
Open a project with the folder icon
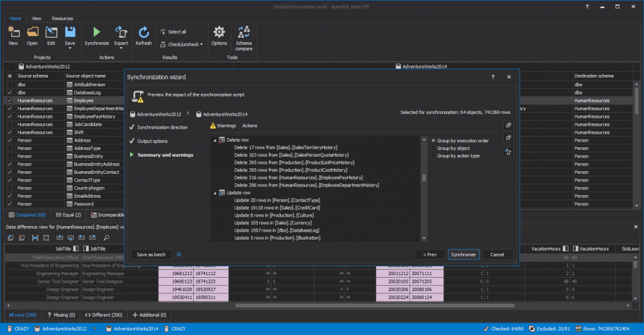(33, 32)
